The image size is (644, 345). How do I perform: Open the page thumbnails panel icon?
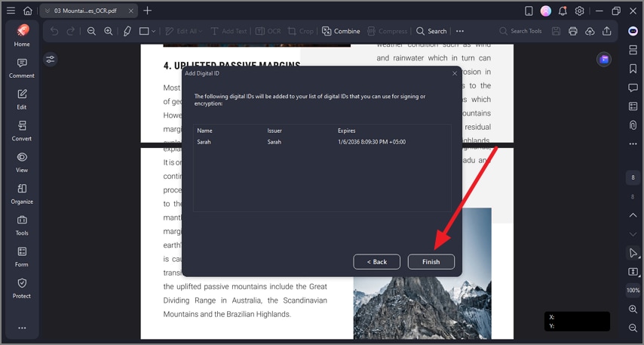coord(633,50)
